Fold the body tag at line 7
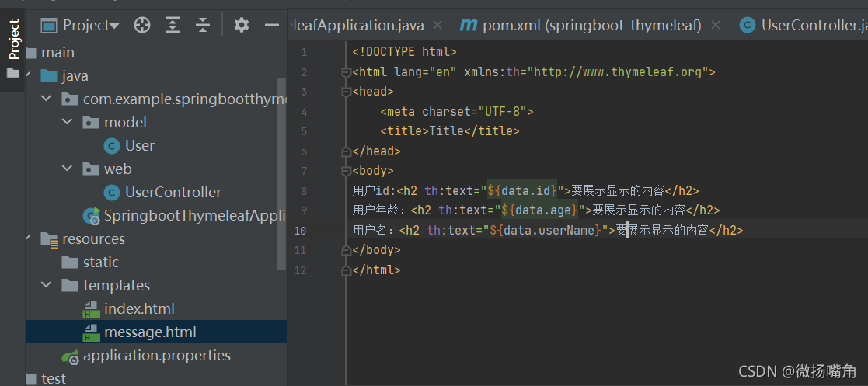 (347, 170)
